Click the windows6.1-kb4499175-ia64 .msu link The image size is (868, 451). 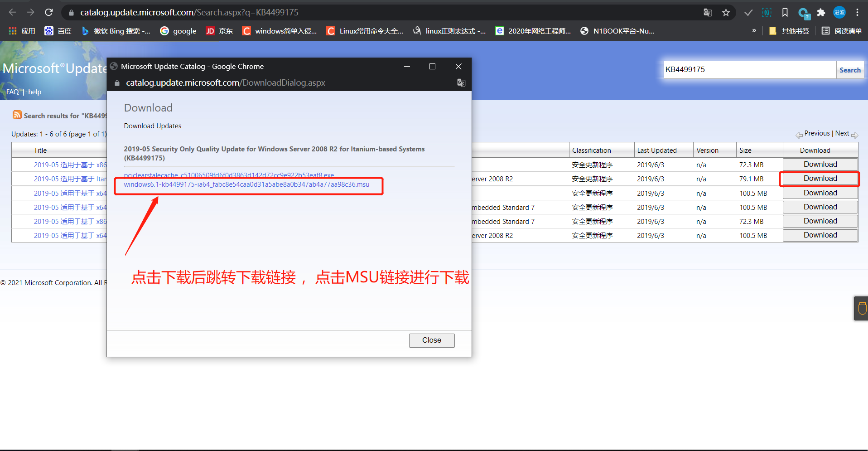246,184
